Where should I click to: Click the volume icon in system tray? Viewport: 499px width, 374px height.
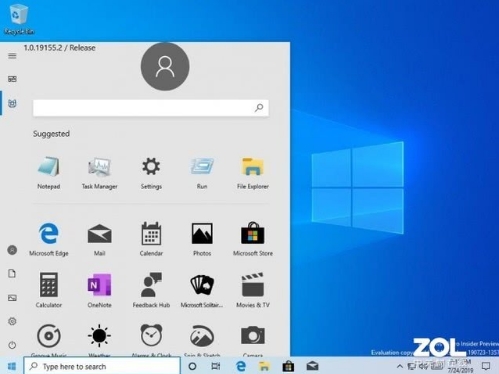(x=424, y=367)
